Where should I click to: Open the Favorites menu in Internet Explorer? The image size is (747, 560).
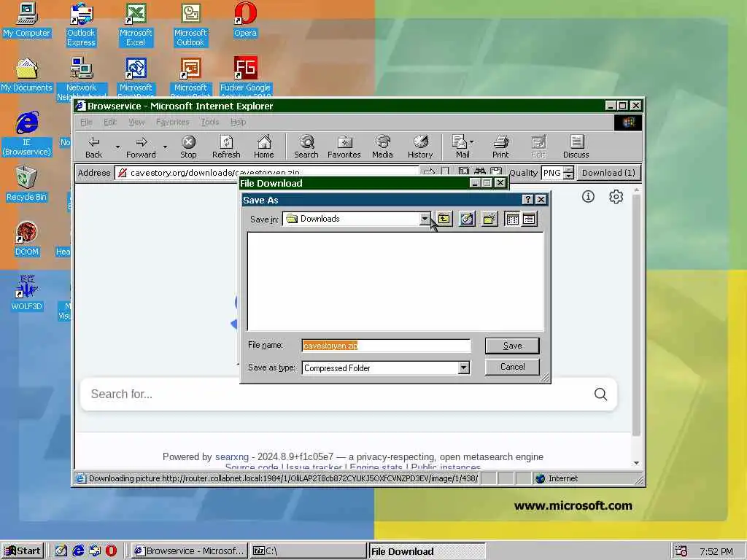pyautogui.click(x=172, y=122)
